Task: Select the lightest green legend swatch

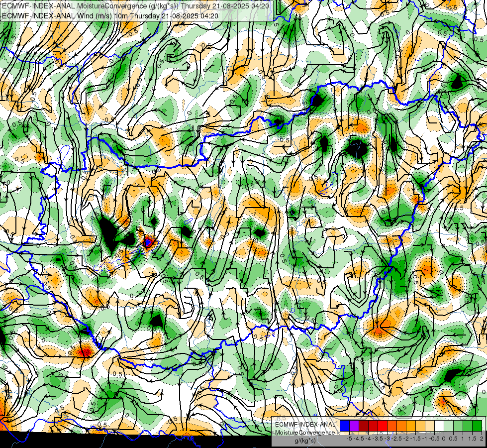Action: [449, 426]
